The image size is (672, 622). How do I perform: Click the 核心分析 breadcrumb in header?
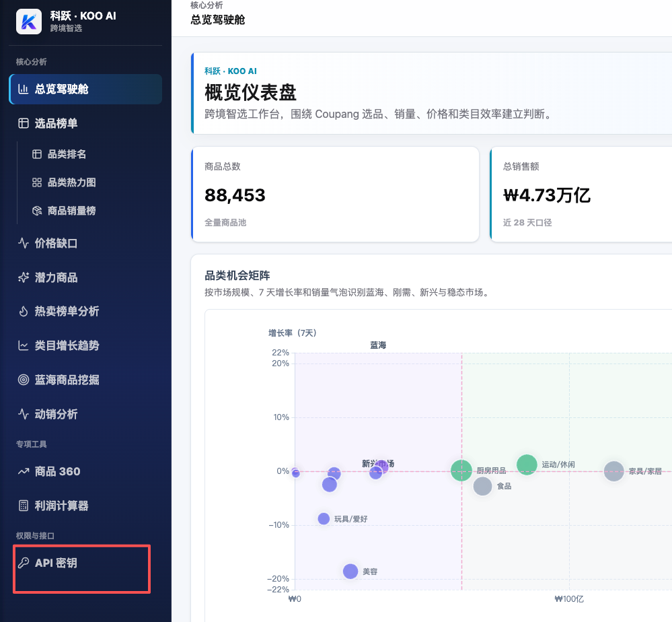207,5
